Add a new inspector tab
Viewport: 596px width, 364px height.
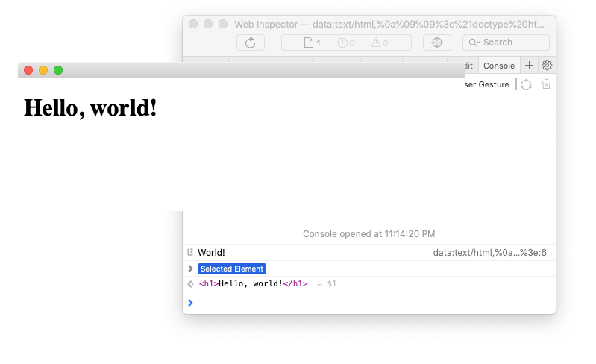(x=529, y=66)
